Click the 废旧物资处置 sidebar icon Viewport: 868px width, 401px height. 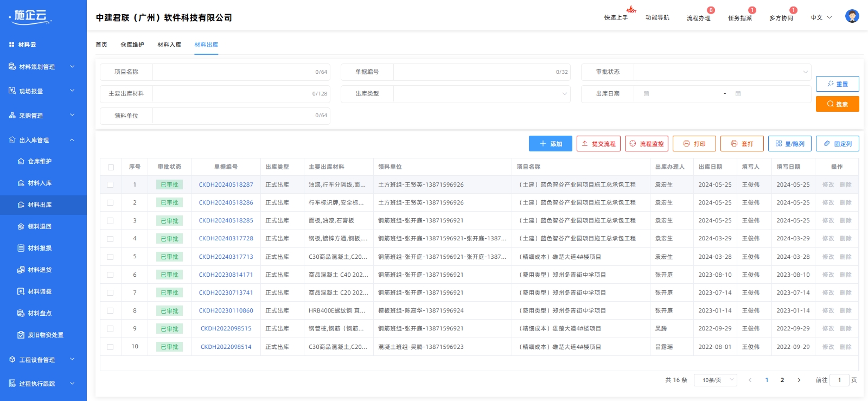tap(21, 335)
